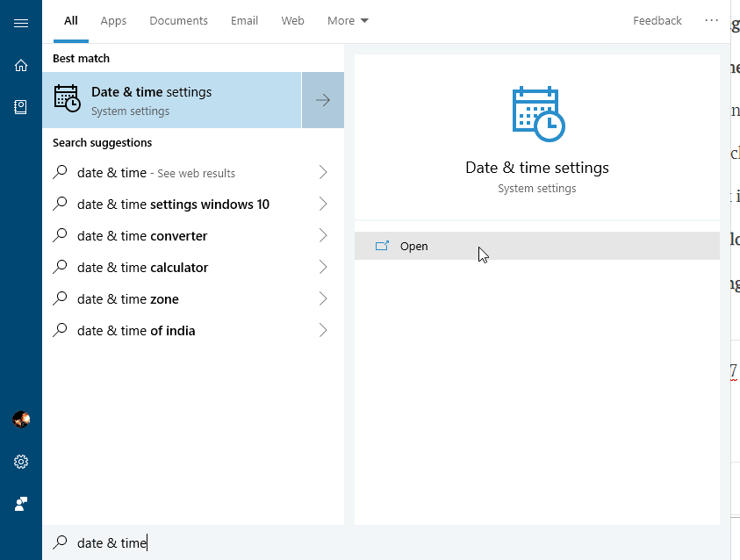The width and height of the screenshot is (740, 560).
Task: Click 'Date & time settings' title in preview
Action: pyautogui.click(x=536, y=168)
